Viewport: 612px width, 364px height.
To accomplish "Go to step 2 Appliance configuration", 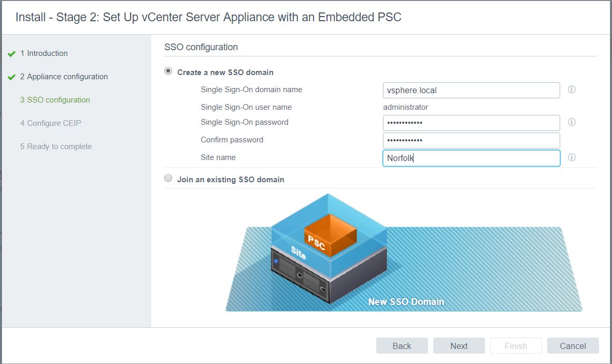I will click(x=64, y=77).
